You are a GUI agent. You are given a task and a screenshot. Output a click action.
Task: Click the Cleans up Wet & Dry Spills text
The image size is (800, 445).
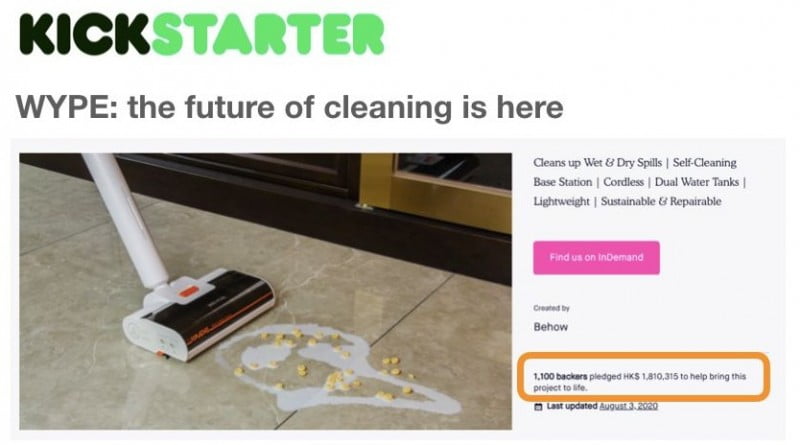tap(597, 163)
